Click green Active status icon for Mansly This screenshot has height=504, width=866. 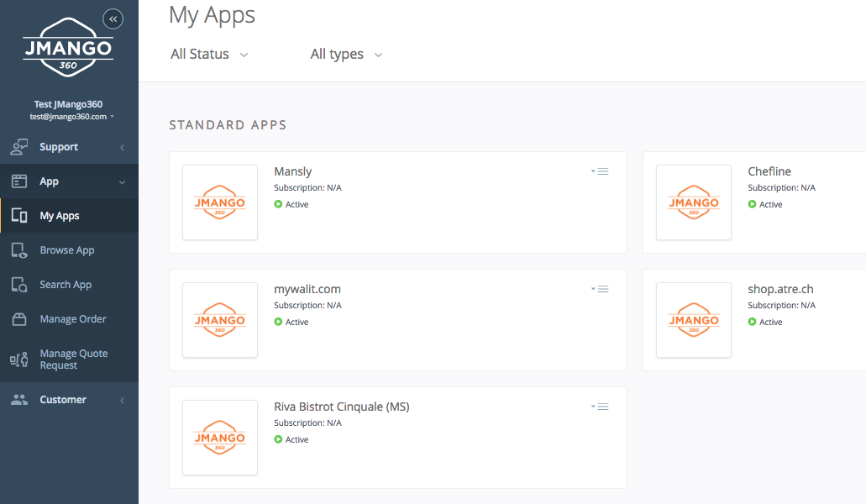coord(278,204)
